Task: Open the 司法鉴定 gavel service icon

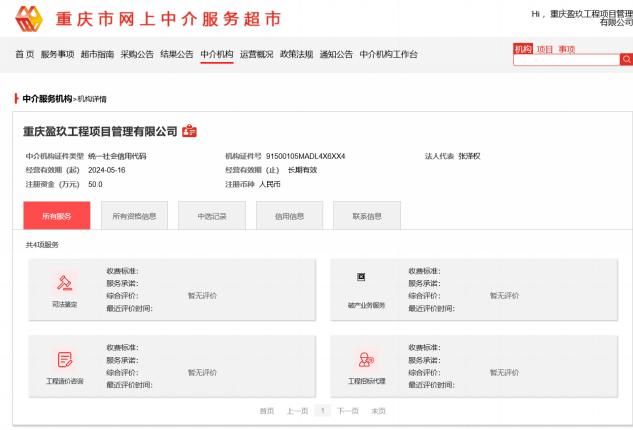Action: coord(65,283)
